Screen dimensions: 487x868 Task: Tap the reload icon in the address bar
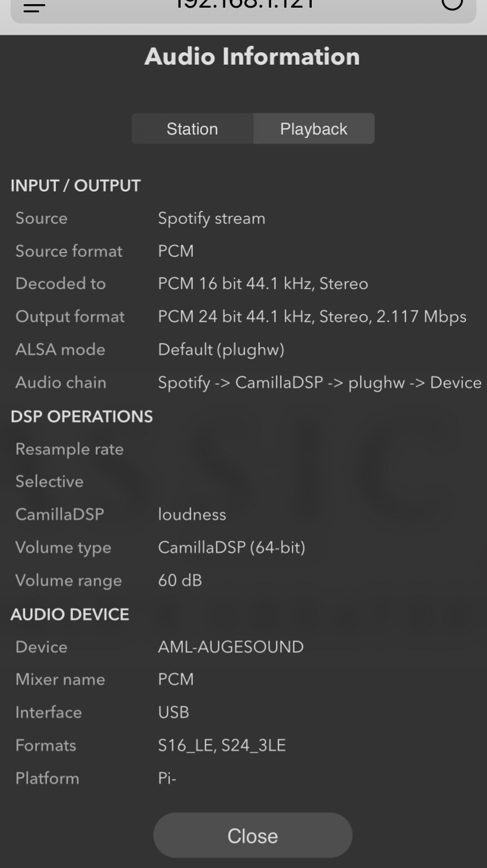(452, 5)
